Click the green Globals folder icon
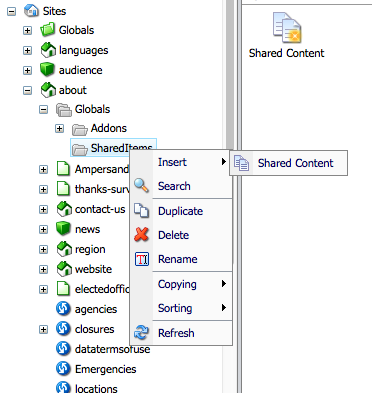This screenshot has height=393, width=372. tap(47, 30)
